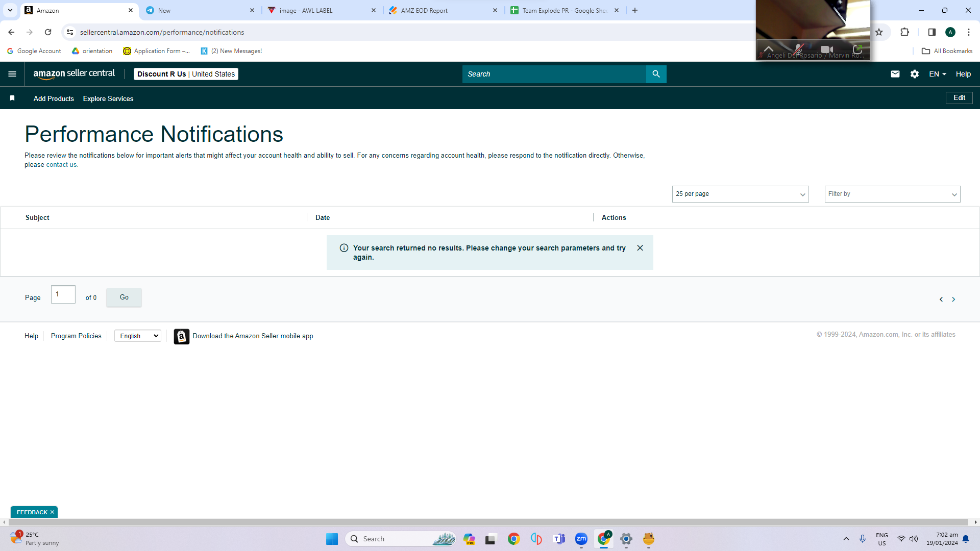Reload the current page
Viewport: 980px width, 551px height.
(x=48, y=32)
